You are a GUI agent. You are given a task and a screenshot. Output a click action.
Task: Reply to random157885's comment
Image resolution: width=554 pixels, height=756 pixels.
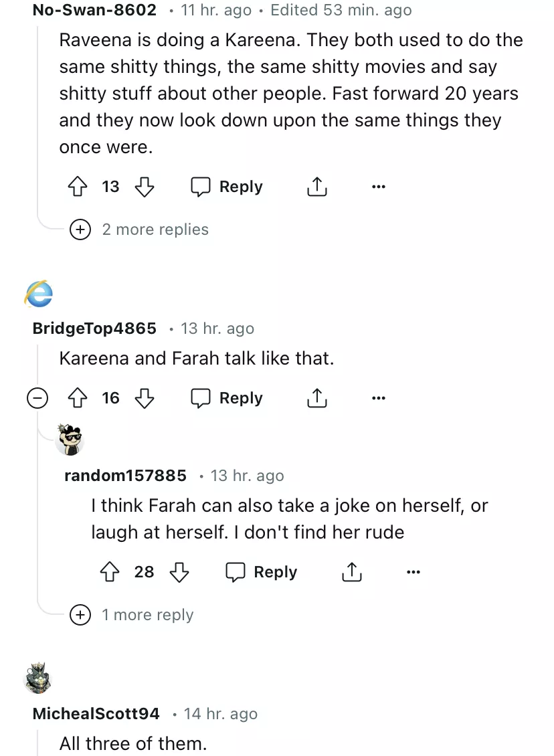[262, 572]
